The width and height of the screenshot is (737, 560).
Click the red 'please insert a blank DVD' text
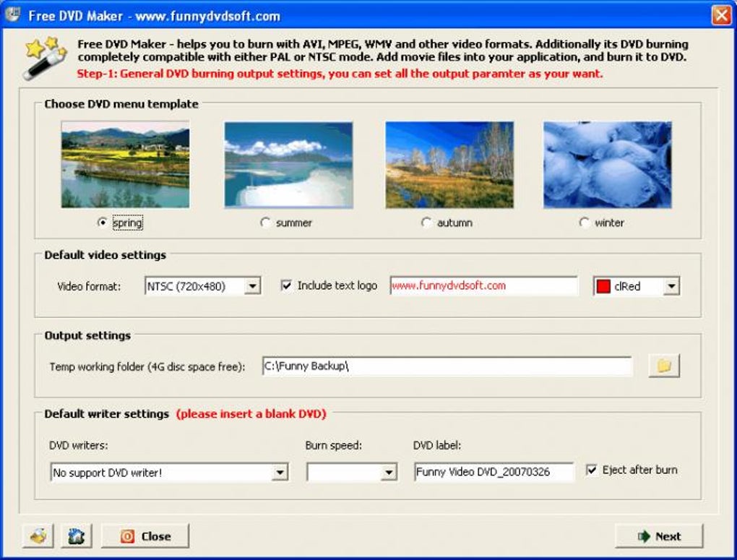pyautogui.click(x=251, y=414)
